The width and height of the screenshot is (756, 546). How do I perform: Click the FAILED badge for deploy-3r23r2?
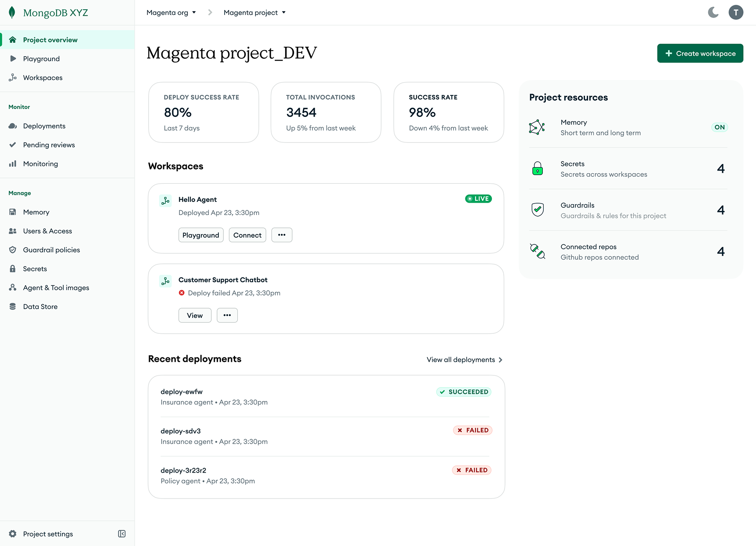click(x=472, y=470)
